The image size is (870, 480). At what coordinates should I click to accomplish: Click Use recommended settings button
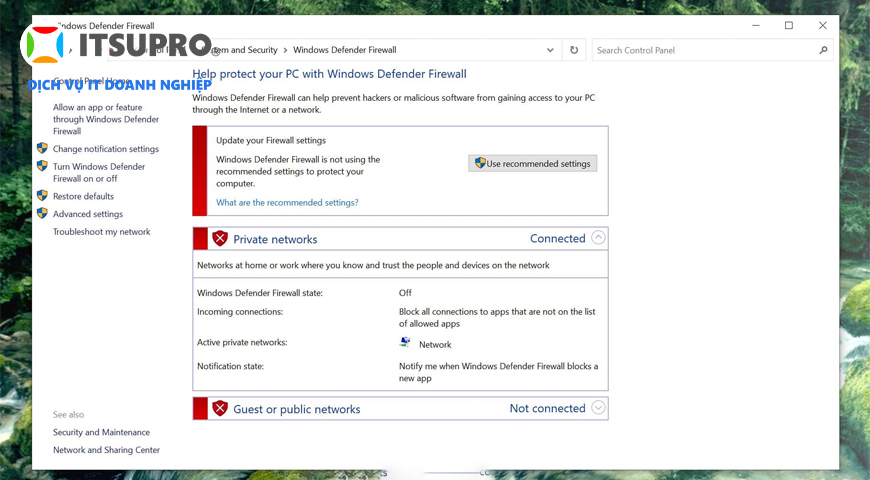tap(533, 163)
